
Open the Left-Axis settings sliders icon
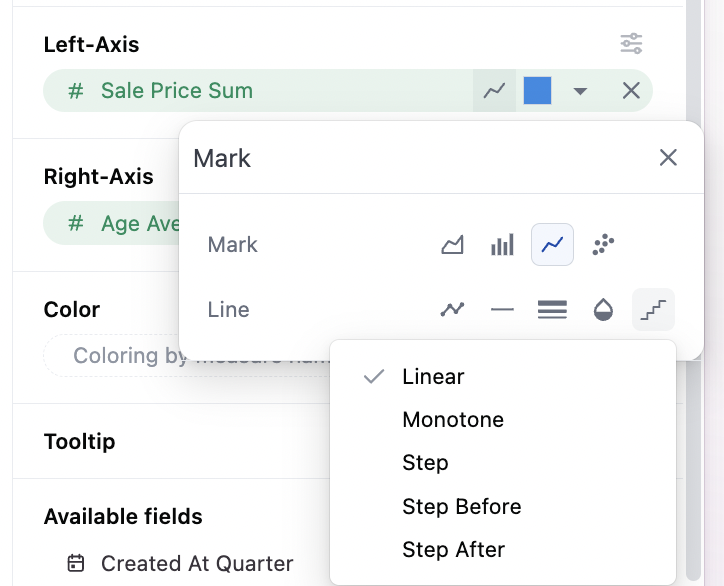click(x=631, y=44)
